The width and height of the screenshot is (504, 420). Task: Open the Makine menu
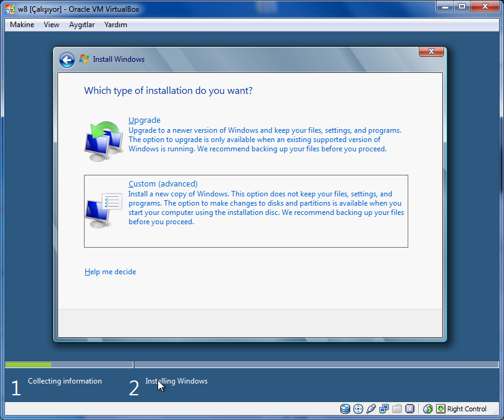22,25
